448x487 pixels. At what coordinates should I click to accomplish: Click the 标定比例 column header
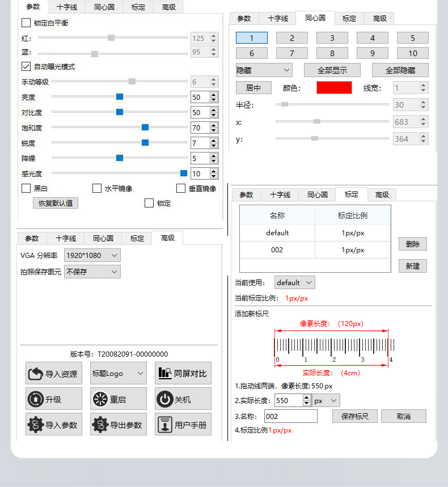coord(353,215)
